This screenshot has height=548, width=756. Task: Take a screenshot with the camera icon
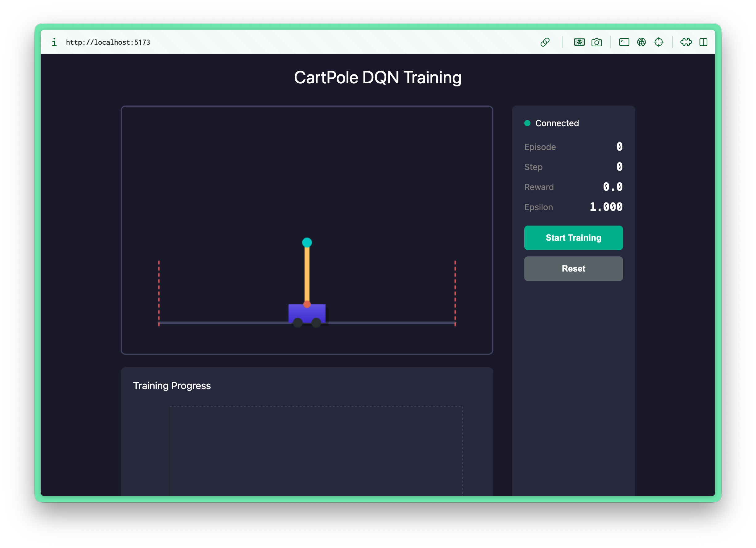click(x=597, y=42)
